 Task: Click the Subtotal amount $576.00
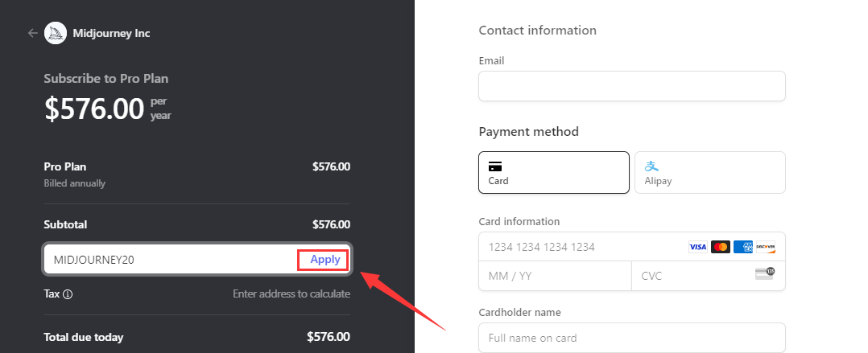tap(331, 224)
